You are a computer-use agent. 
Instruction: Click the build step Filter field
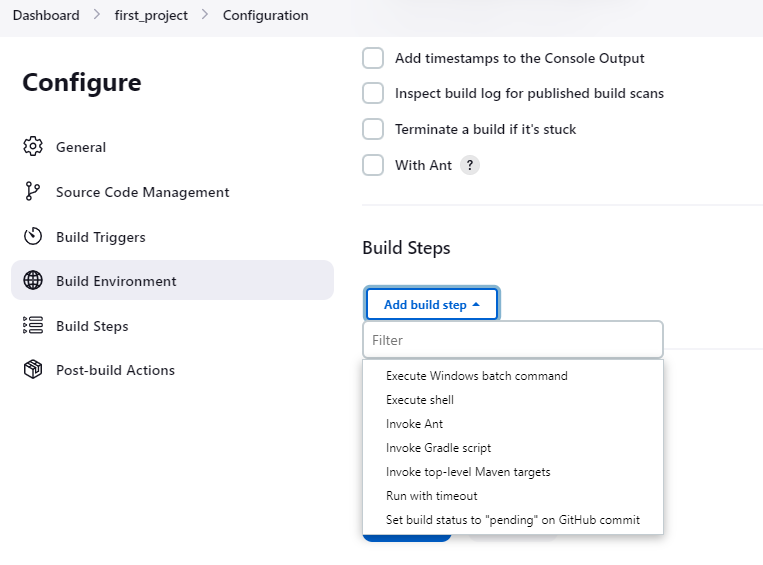(512, 340)
